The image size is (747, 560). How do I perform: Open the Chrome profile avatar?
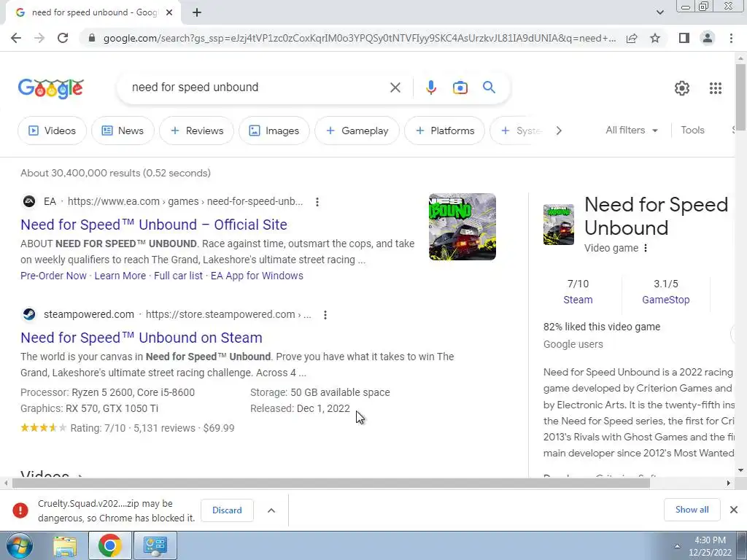pyautogui.click(x=708, y=38)
